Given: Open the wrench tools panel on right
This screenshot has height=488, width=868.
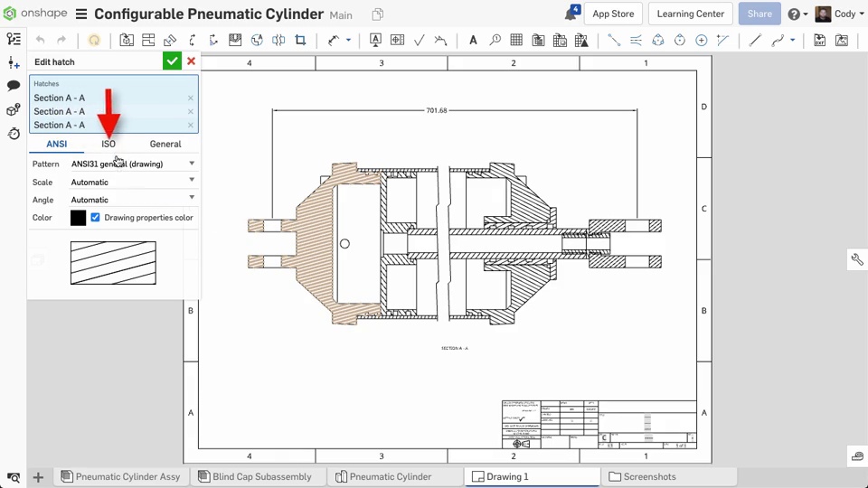Looking at the screenshot, I should point(856,259).
